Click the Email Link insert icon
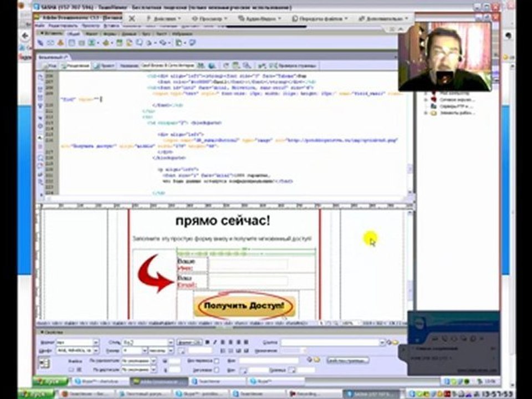Screen dimensions: 532x399 pos(50,43)
